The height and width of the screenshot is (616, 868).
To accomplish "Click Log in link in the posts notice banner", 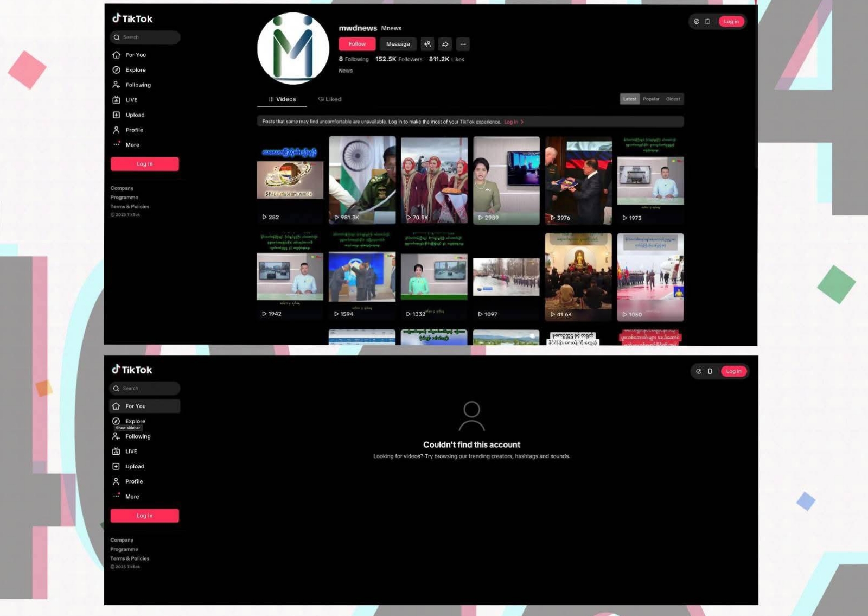I will (512, 122).
